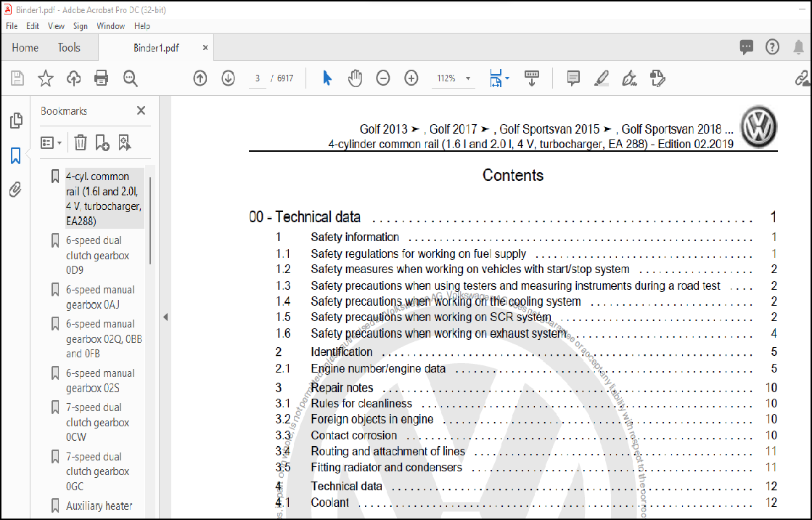
Task: Open 6-speed manual gearbox 02Q, 0BB bookmark
Action: [104, 338]
